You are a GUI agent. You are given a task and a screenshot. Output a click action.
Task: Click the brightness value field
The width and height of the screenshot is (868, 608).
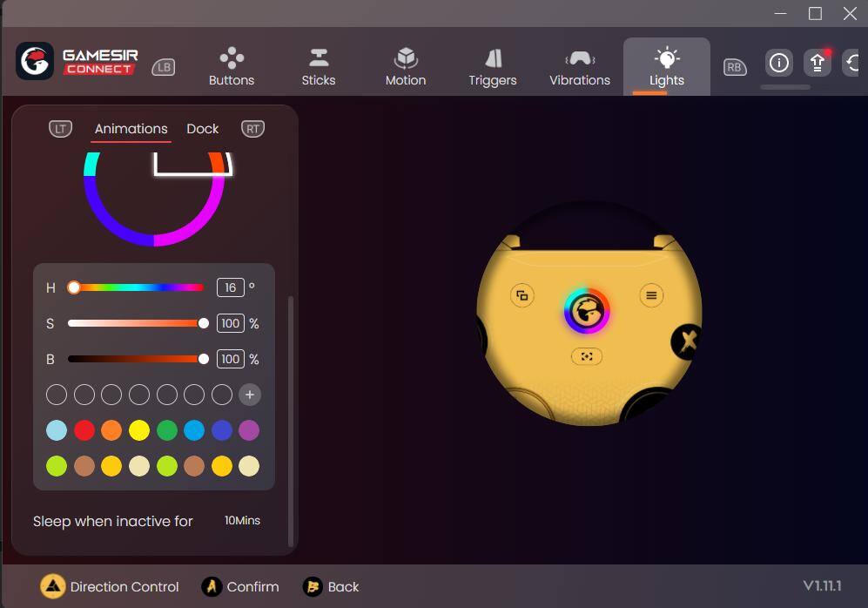click(x=231, y=359)
